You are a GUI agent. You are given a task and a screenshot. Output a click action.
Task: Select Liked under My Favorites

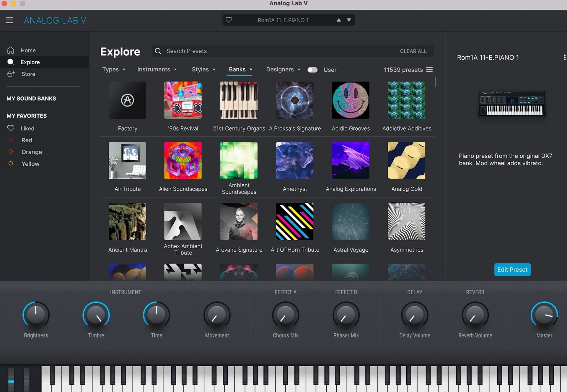pos(27,128)
